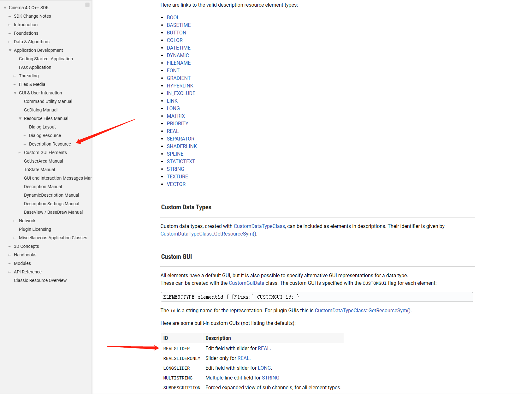Follow the HYPERLINK element link

180,86
